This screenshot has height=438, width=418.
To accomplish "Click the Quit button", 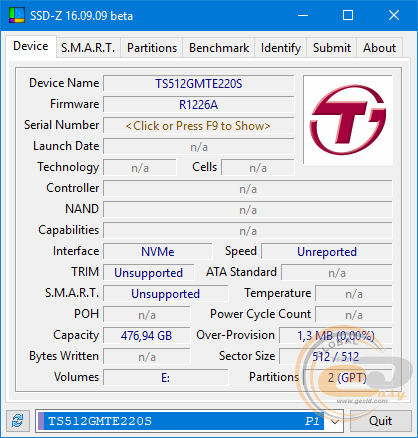I will pyautogui.click(x=380, y=421).
